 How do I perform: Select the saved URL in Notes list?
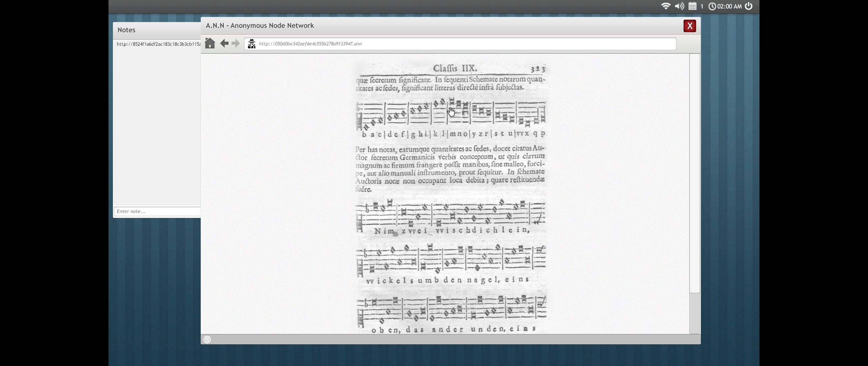coord(158,44)
